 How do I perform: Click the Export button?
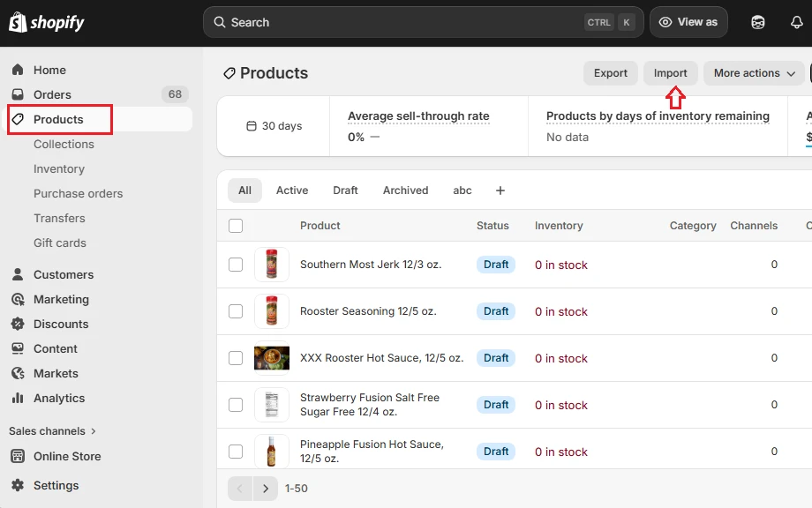pos(610,73)
